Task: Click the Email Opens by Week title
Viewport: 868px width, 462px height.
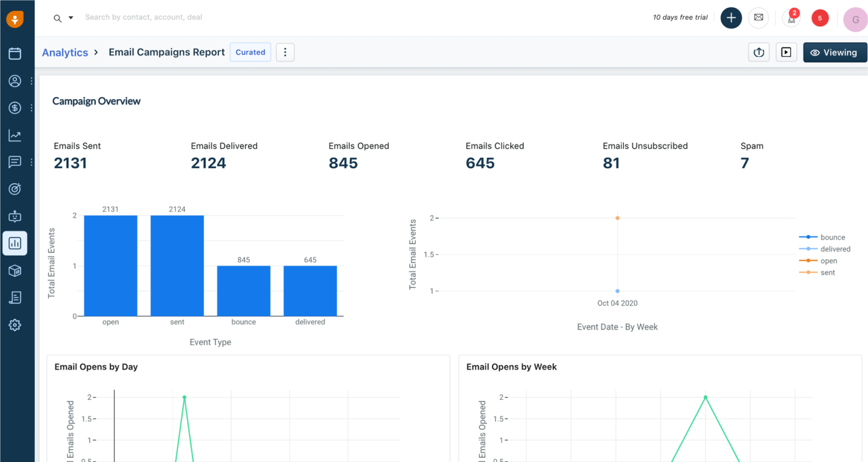Action: (x=511, y=367)
